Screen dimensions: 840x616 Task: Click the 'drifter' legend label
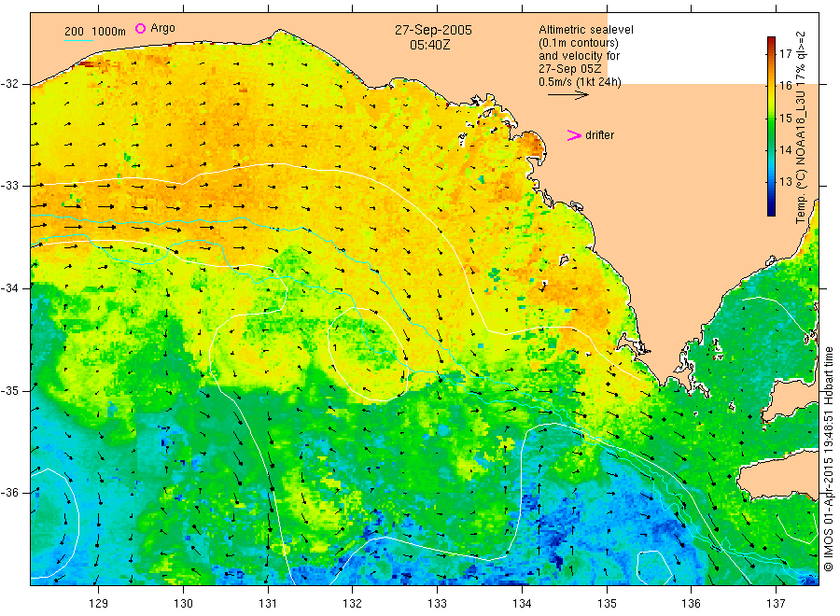599,135
